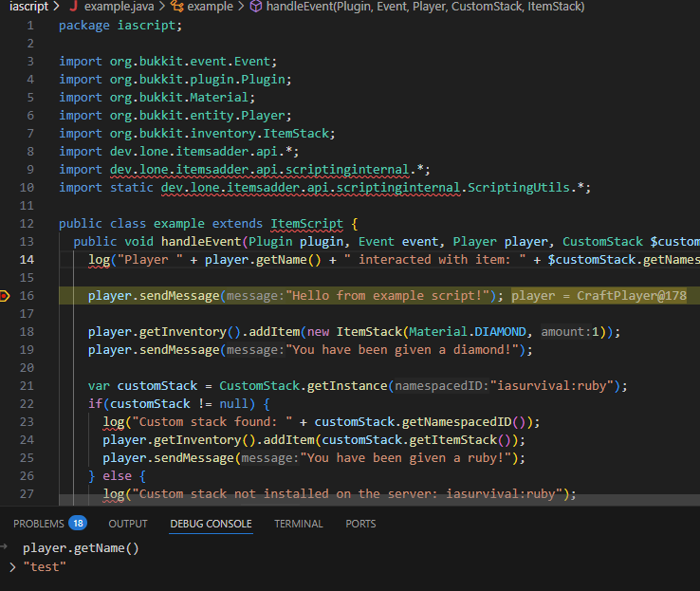The width and height of the screenshot is (700, 591).
Task: Click inline debug value player = CraftPlayer@178
Action: (x=599, y=296)
